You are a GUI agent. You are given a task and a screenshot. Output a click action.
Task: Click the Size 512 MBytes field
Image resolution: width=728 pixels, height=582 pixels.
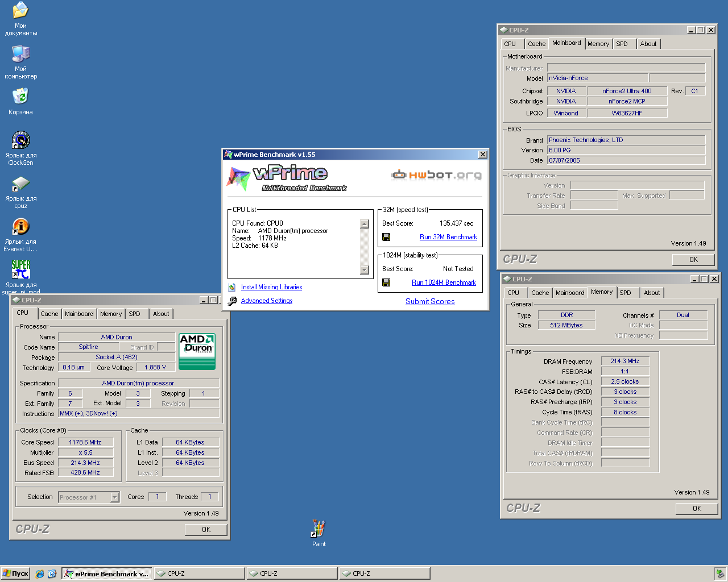[x=566, y=325]
